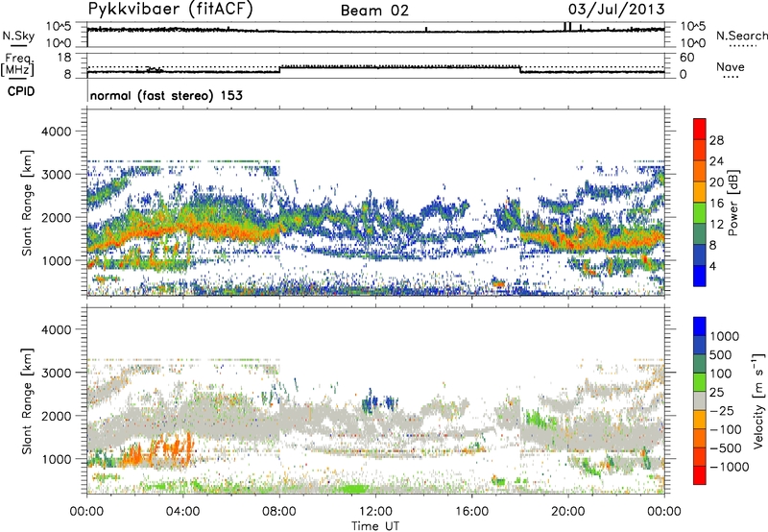Click the plot title "Pykkvibaer (fitACF)"

(170, 9)
